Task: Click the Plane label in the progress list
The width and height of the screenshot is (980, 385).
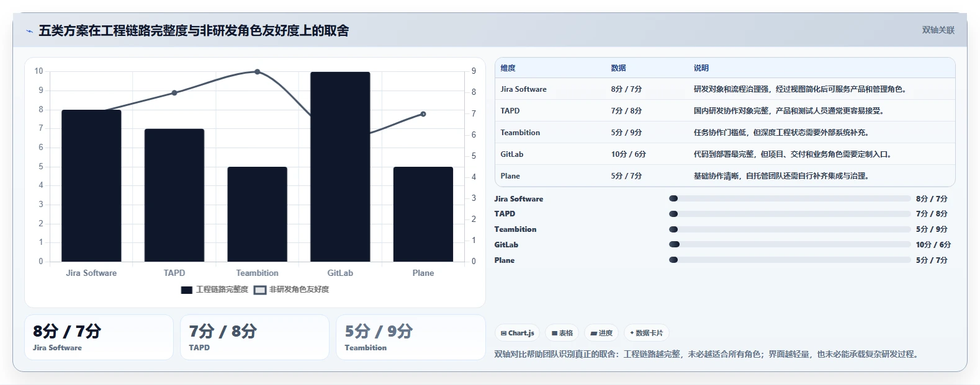Action: coord(505,260)
